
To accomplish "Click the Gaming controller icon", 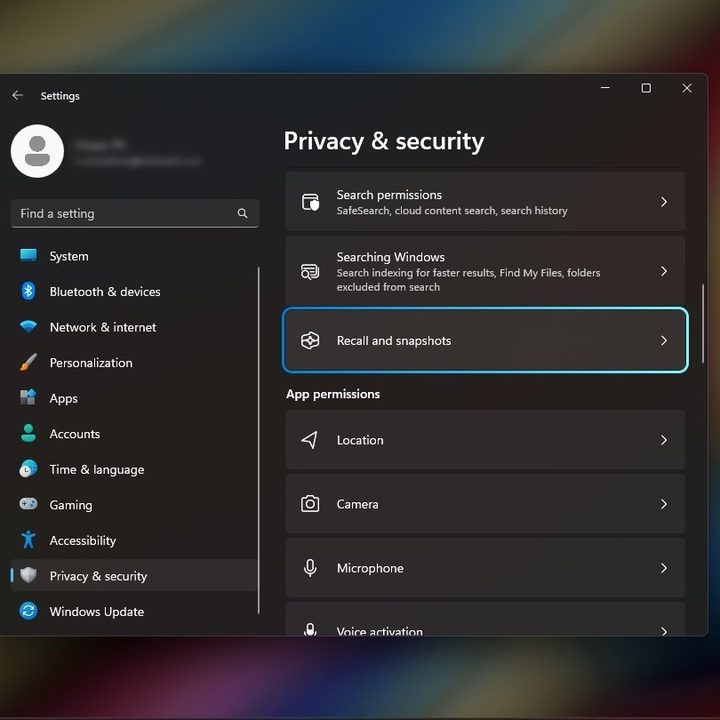I will click(28, 504).
